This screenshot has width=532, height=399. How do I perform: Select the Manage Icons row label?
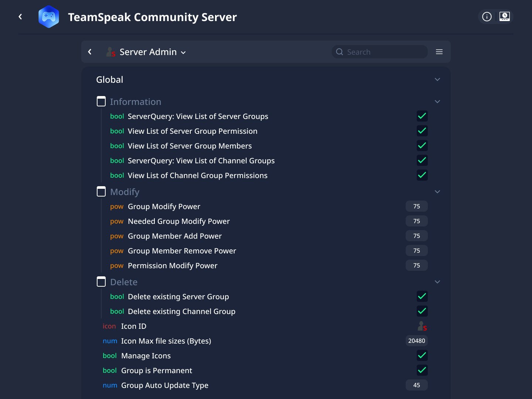(146, 356)
